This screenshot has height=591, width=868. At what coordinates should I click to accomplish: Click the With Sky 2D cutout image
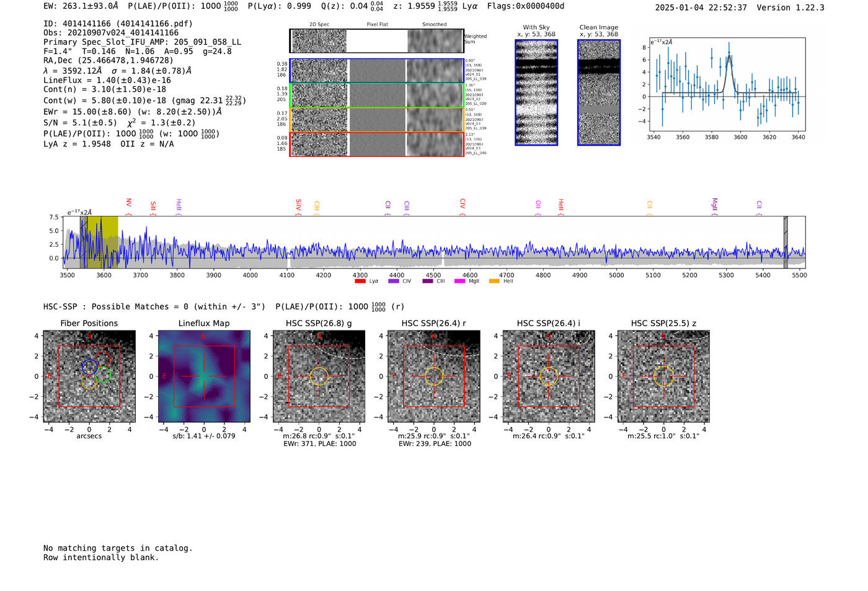tap(536, 92)
